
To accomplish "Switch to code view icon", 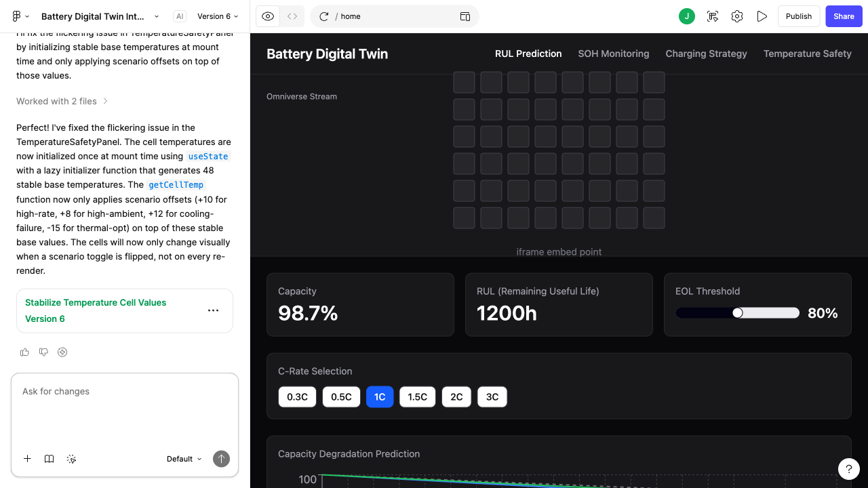I will [x=292, y=16].
